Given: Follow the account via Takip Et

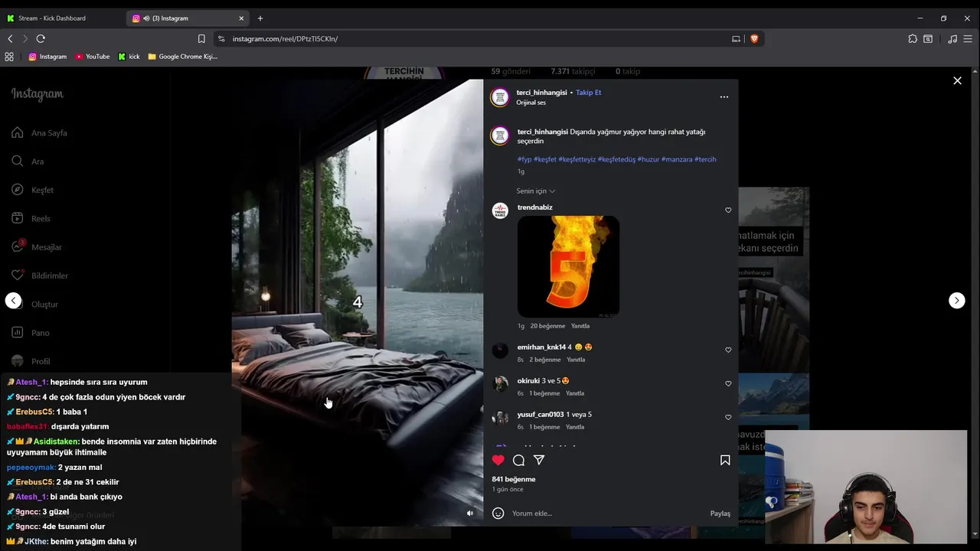Looking at the screenshot, I should (588, 93).
